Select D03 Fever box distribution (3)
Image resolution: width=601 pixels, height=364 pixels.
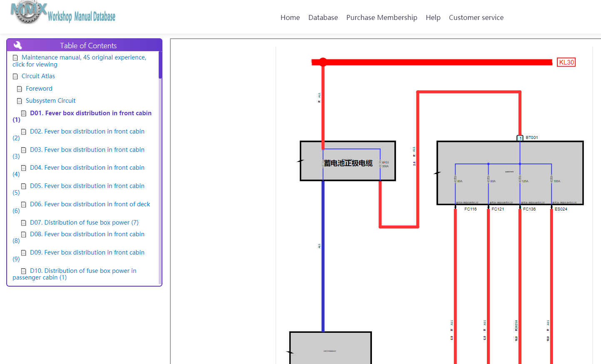point(79,153)
